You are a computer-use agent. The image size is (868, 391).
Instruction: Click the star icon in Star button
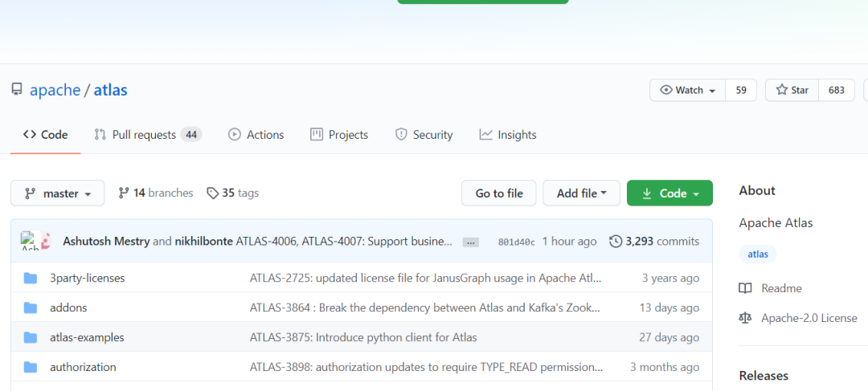coord(782,90)
